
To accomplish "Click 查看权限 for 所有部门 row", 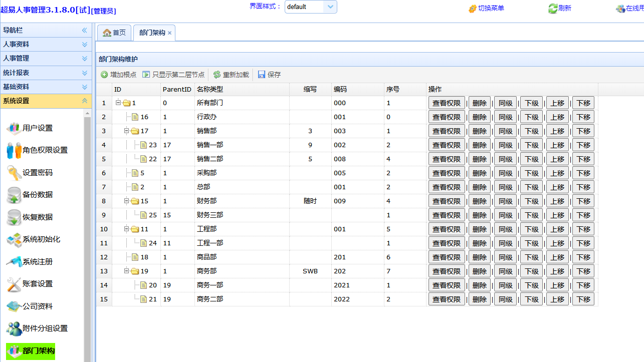I will (x=447, y=103).
